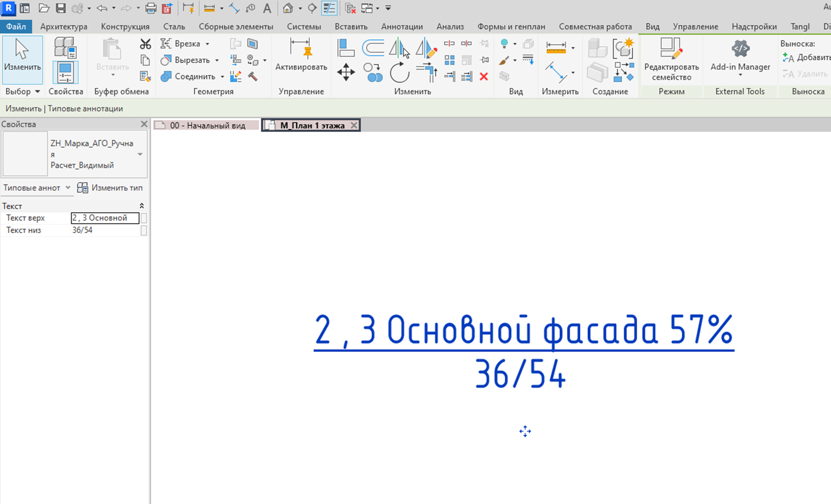Click the Match Type Properties icon
Viewport: 831px width, 504px height.
[145, 77]
